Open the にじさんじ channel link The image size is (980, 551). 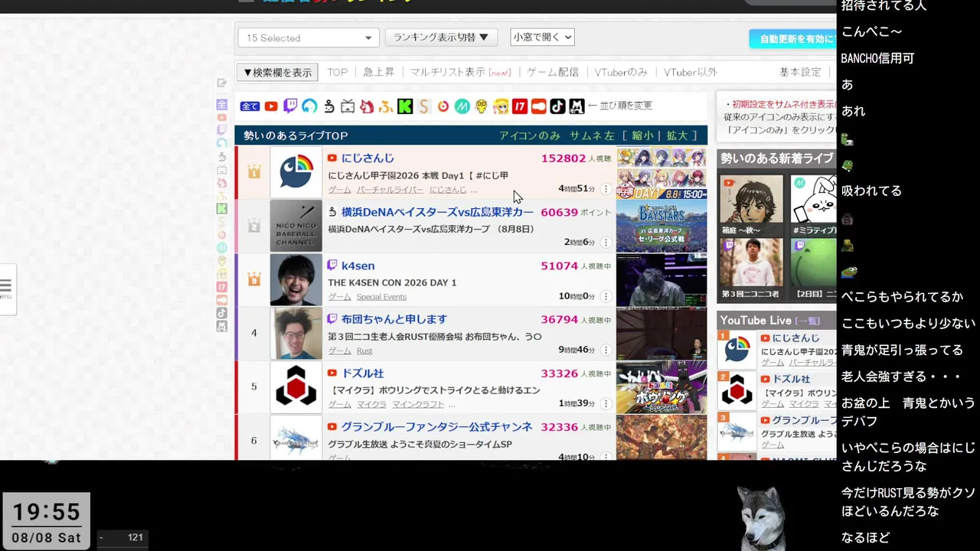point(367,158)
